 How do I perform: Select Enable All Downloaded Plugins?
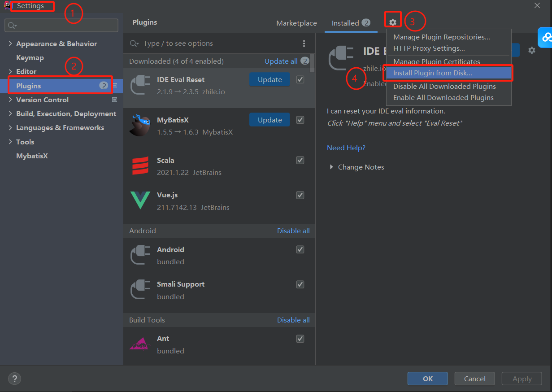click(x=449, y=98)
